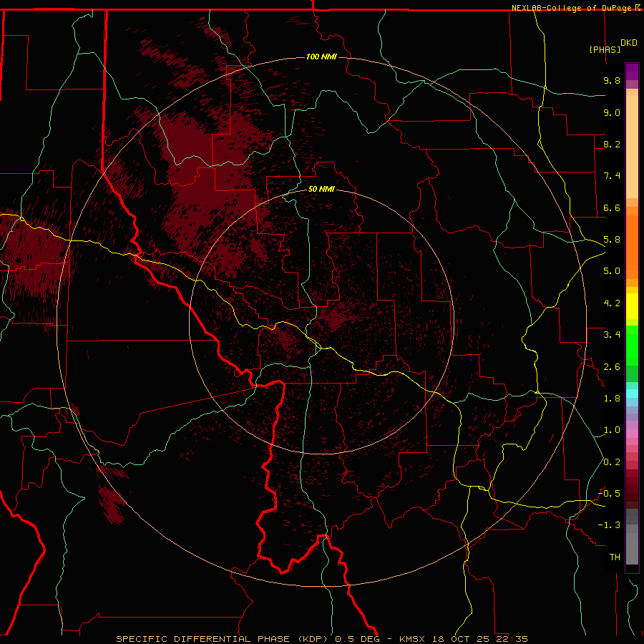644x644 pixels.
Task: Click the Specific Differential Phase (KDP) title text
Action: (x=220, y=639)
